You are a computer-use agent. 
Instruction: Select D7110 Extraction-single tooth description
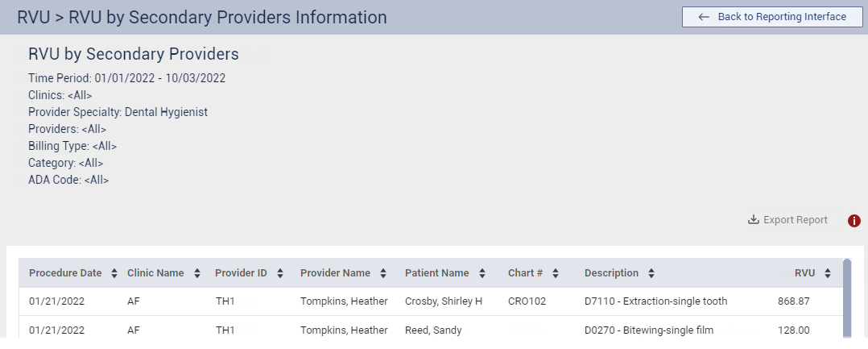tap(655, 301)
